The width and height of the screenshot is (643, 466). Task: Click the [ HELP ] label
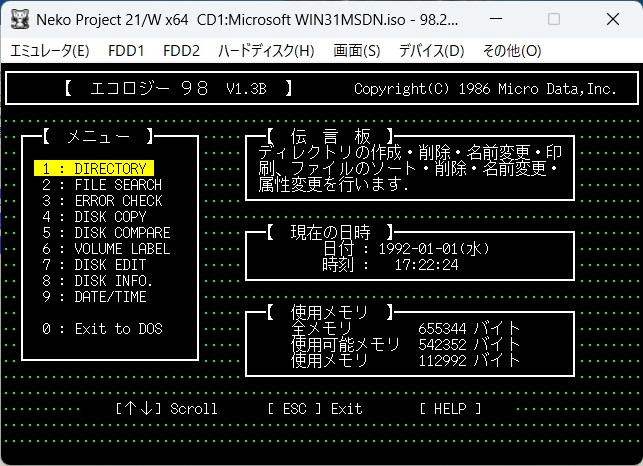pyautogui.click(x=450, y=408)
